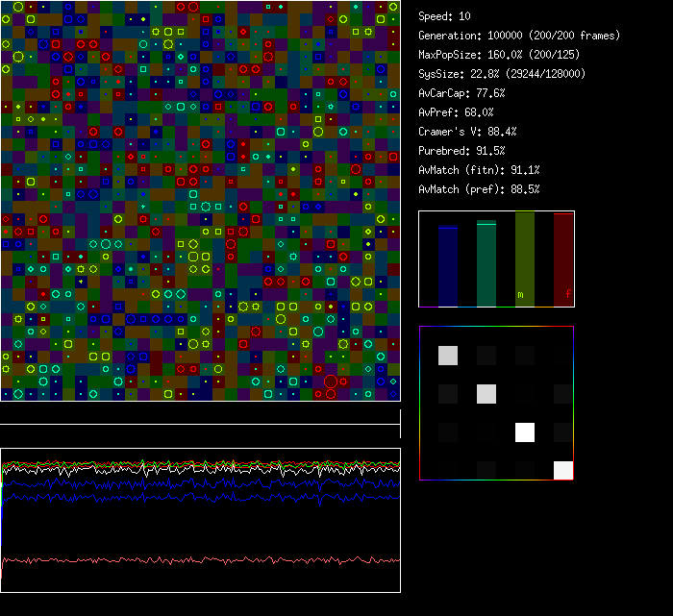Click the white square at the matrix's bottom-right corner
The height and width of the screenshot is (616, 673).
pos(563,470)
